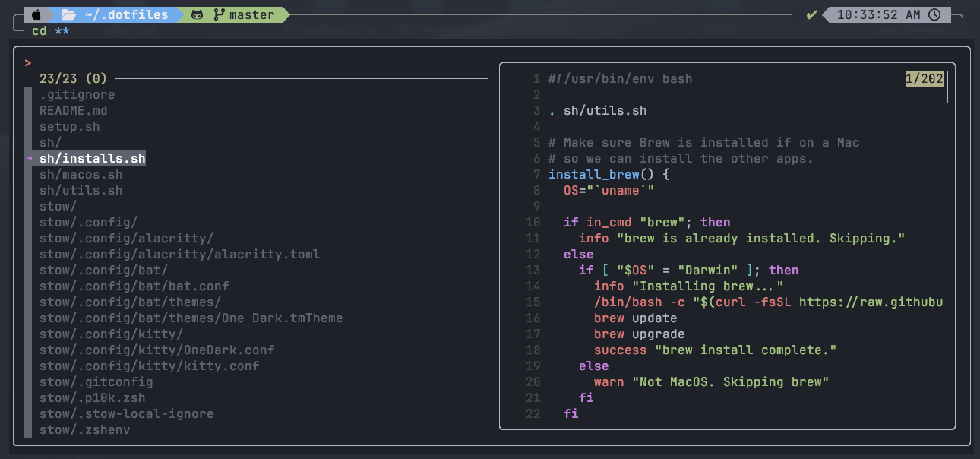
Task: Select stow/.config/kitty/ directory entry
Action: coord(112,334)
